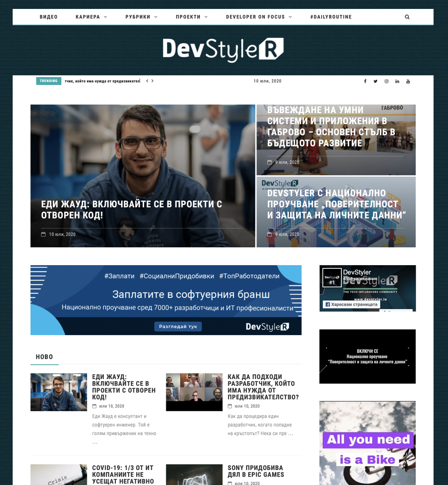Expand the DEVELOPER ON FOCUS dropdown
This screenshot has height=485, width=448.
point(259,17)
